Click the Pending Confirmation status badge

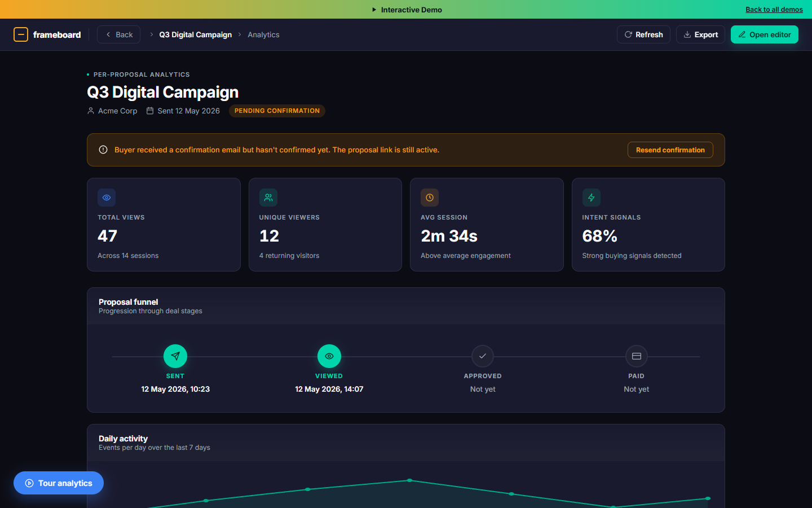(x=277, y=111)
